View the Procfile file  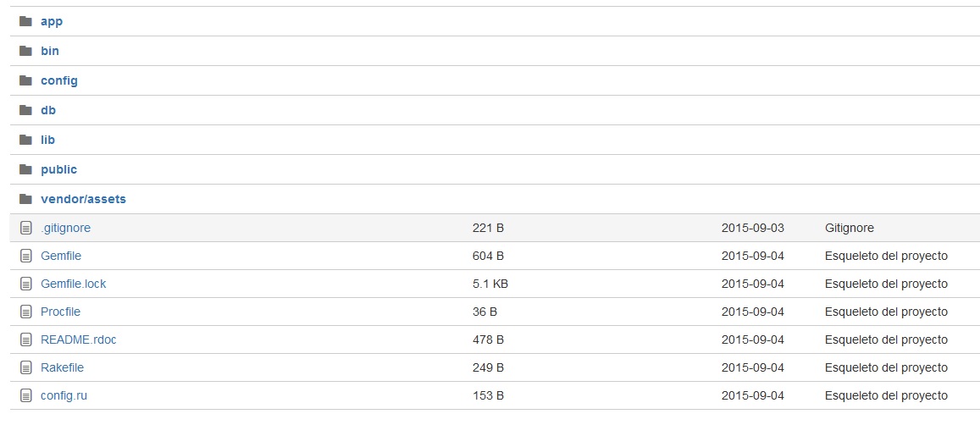pyautogui.click(x=60, y=312)
